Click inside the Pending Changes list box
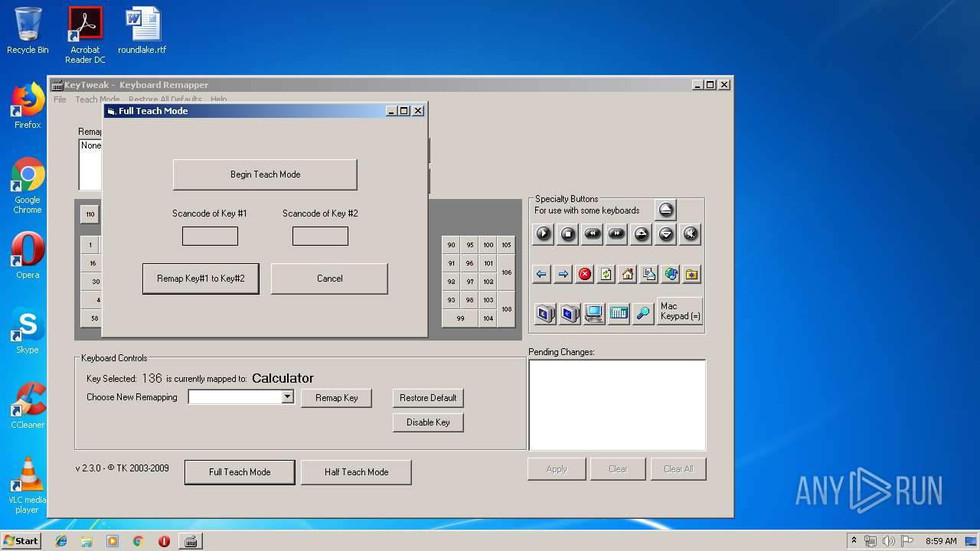 617,405
